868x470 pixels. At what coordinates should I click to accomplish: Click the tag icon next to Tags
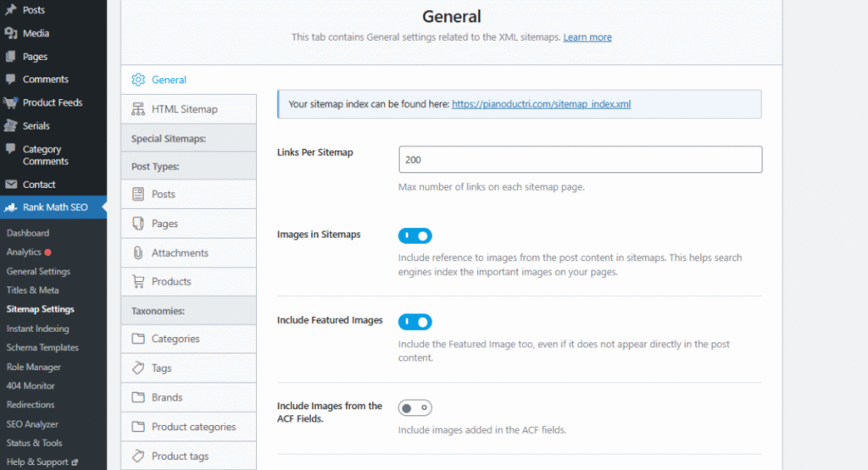point(138,368)
